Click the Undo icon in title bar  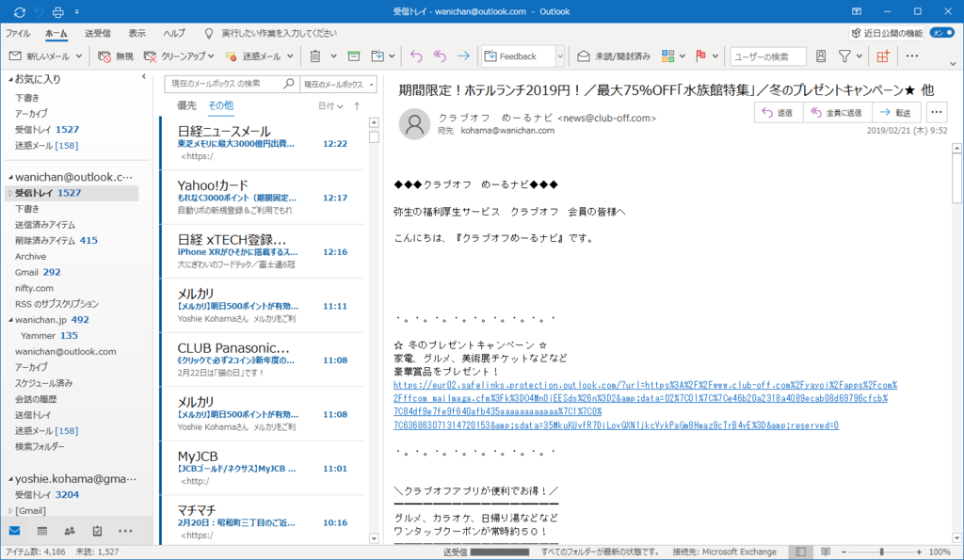tap(39, 11)
